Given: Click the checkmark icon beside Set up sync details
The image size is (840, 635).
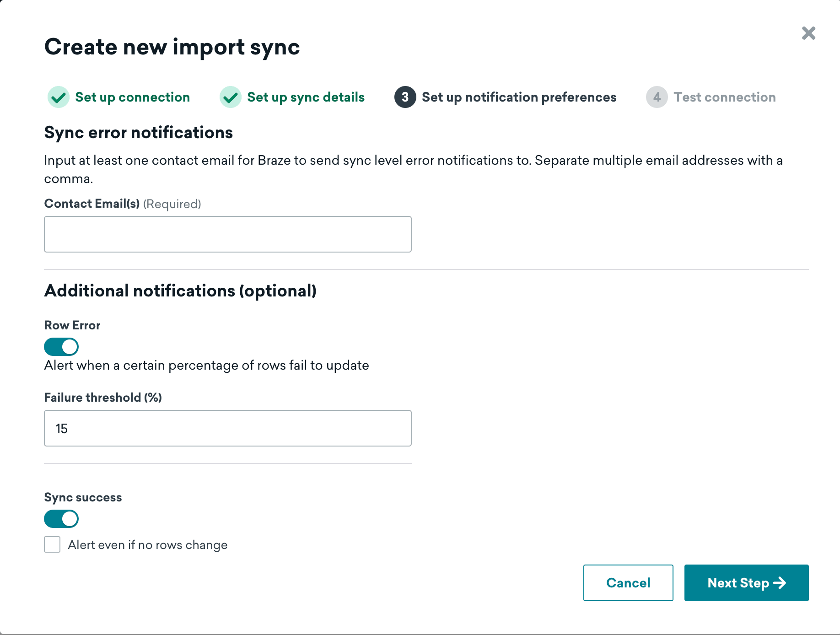Looking at the screenshot, I should coord(231,97).
